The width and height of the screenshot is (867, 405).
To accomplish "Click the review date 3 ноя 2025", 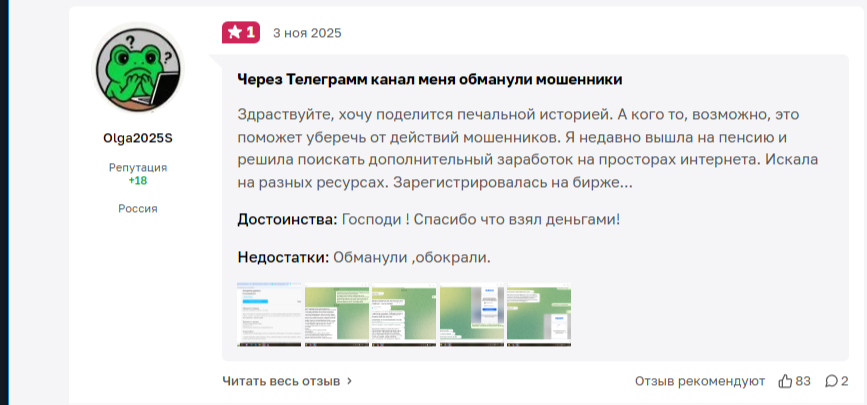I will point(307,33).
